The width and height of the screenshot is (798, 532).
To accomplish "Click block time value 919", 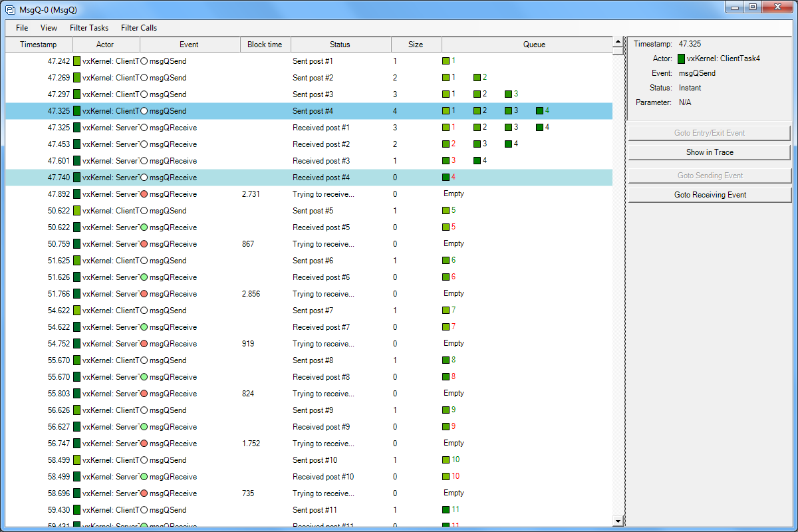I will tap(248, 344).
